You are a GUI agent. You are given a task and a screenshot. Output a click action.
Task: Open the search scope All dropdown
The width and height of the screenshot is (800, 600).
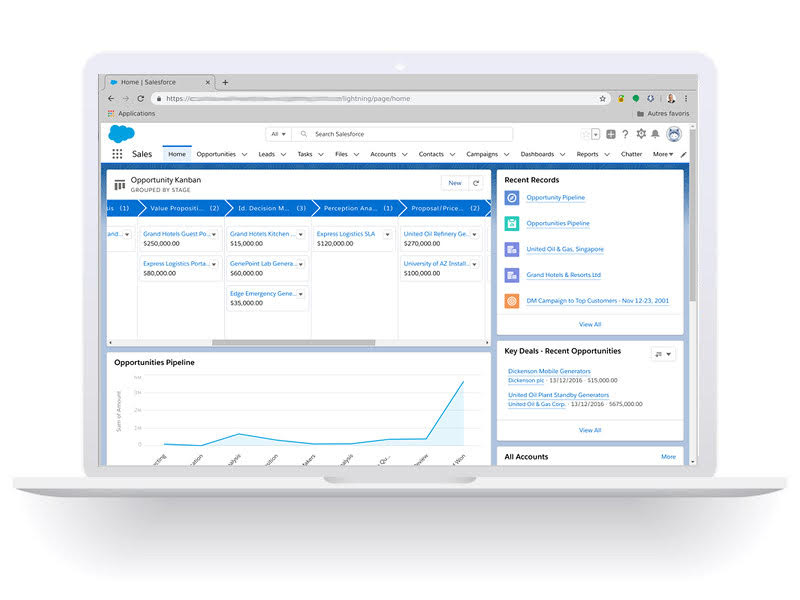(x=278, y=134)
